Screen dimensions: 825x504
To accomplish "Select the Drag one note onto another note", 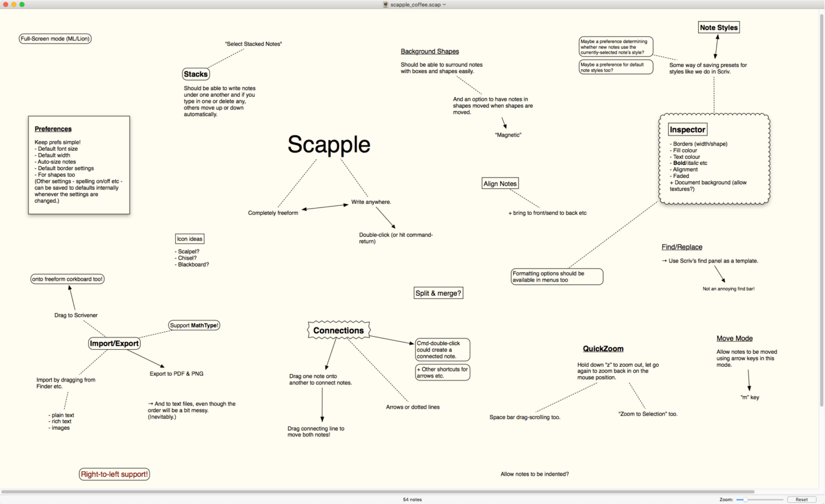I will click(321, 379).
